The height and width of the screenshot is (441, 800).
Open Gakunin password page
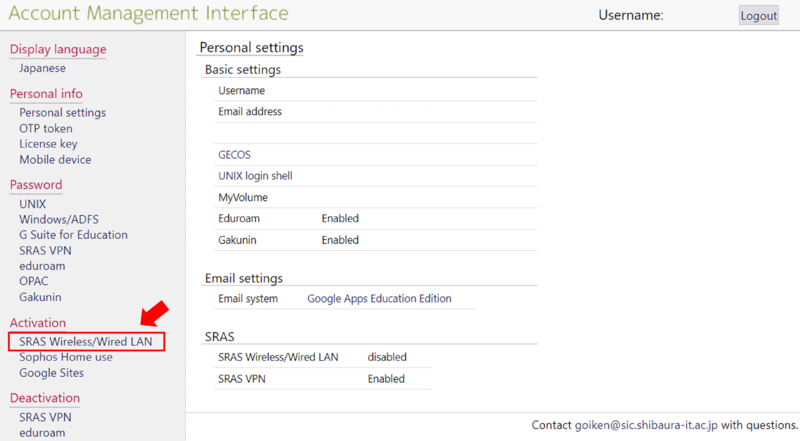40,297
